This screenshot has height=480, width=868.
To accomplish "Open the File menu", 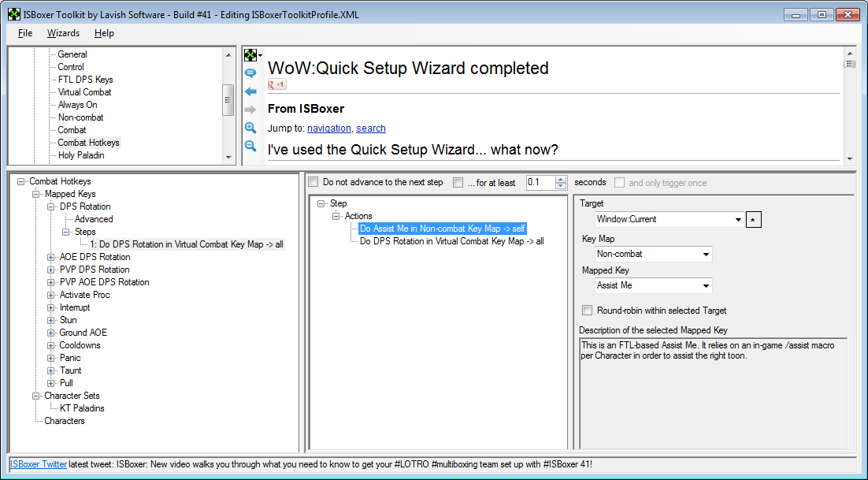I will point(25,33).
